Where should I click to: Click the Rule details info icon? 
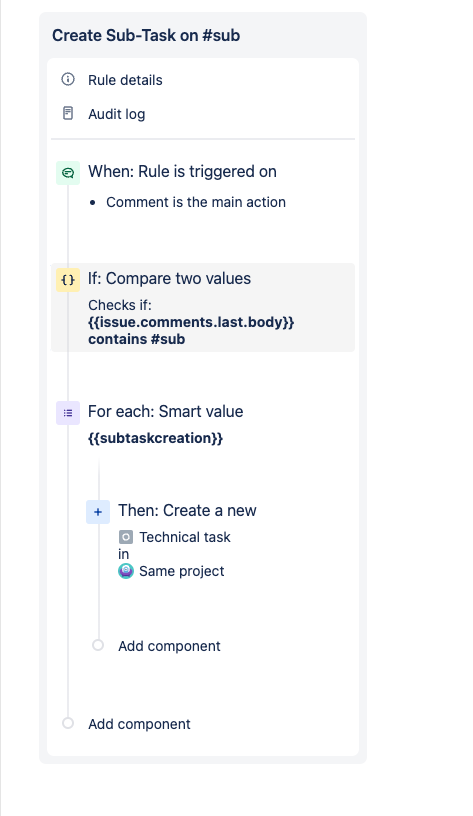pyautogui.click(x=68, y=80)
